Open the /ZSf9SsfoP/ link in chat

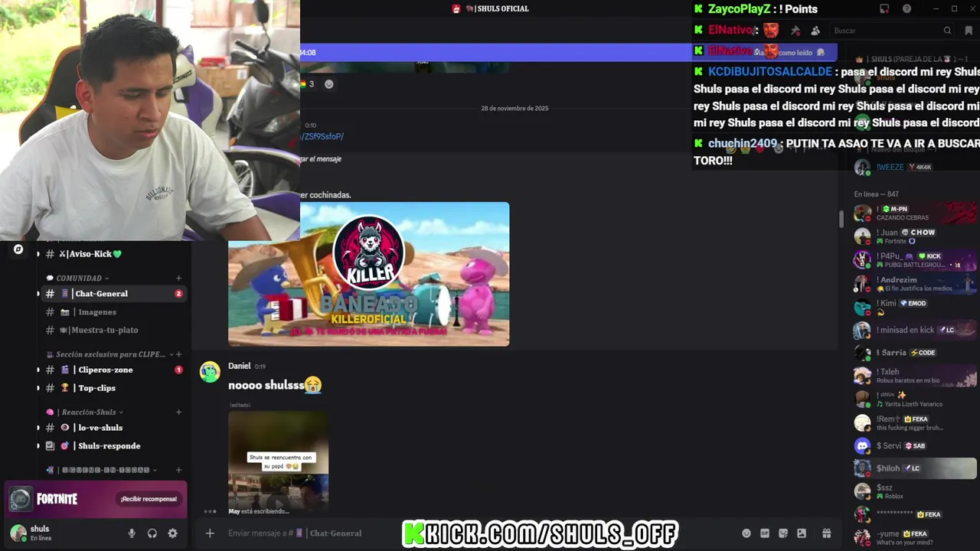pos(322,136)
